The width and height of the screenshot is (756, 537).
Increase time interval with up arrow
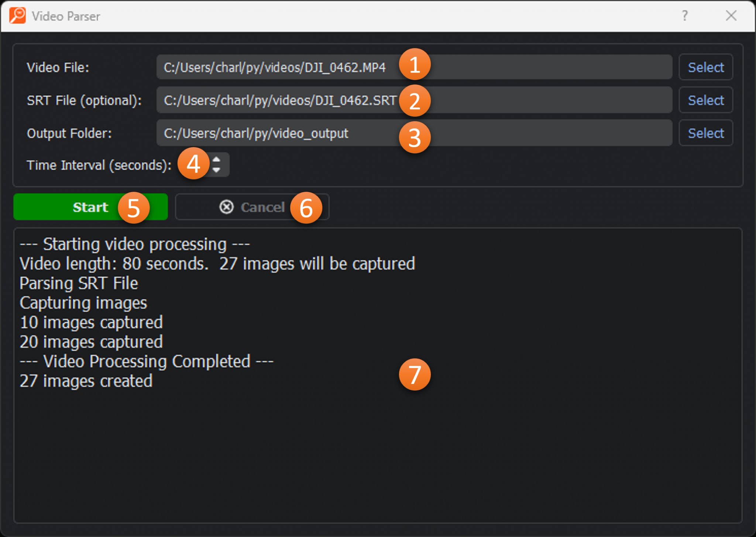pos(217,160)
